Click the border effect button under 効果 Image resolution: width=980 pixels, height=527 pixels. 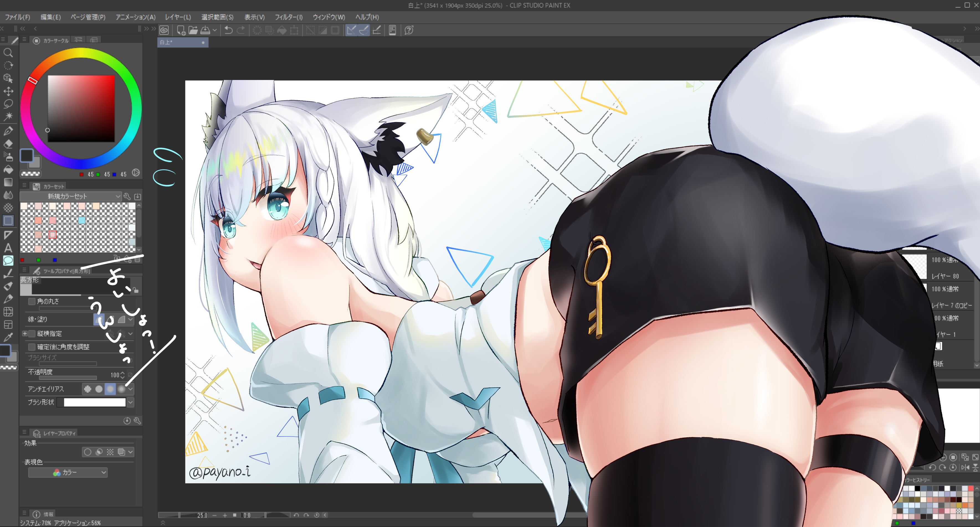click(88, 452)
